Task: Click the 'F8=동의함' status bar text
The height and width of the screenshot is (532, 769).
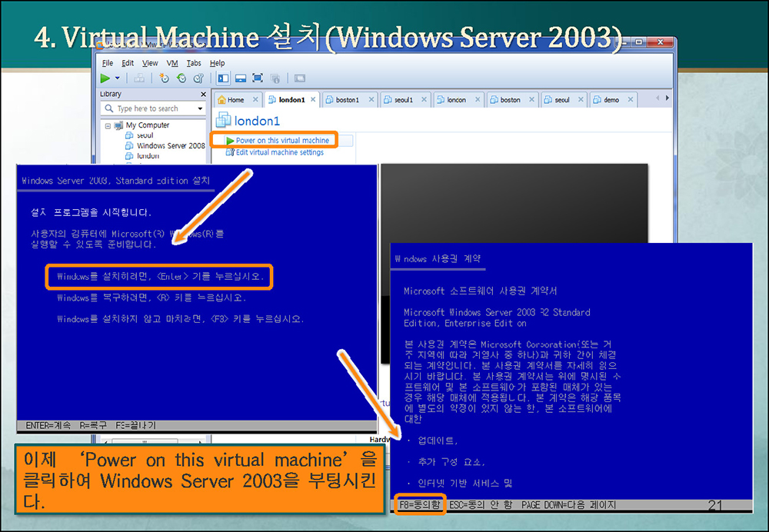Action: tap(419, 504)
